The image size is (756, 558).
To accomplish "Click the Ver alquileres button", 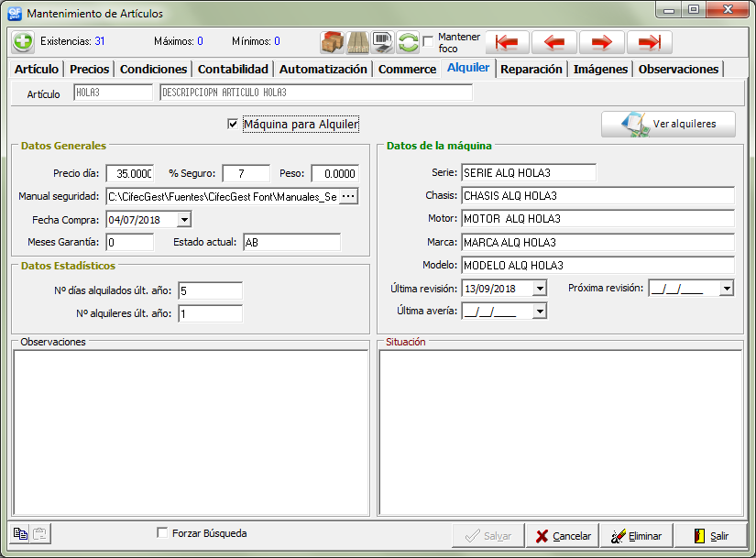I will [x=668, y=124].
